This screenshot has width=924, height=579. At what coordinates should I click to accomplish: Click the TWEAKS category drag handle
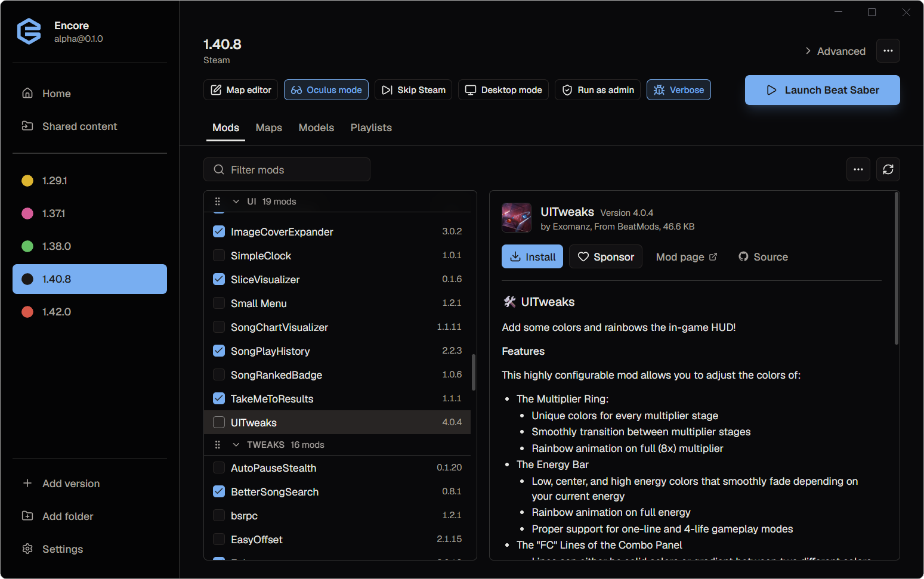(218, 445)
